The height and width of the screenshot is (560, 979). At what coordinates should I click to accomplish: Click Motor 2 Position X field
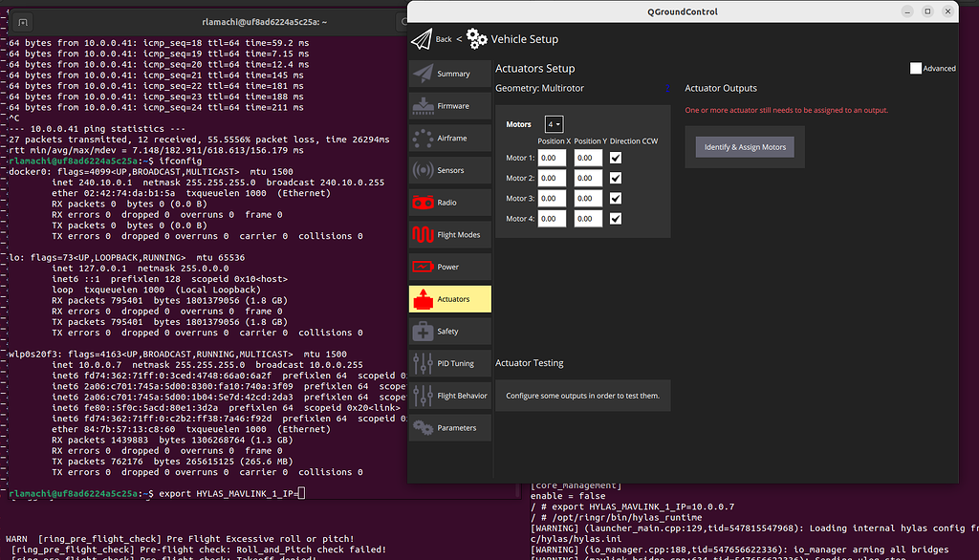[x=553, y=179]
